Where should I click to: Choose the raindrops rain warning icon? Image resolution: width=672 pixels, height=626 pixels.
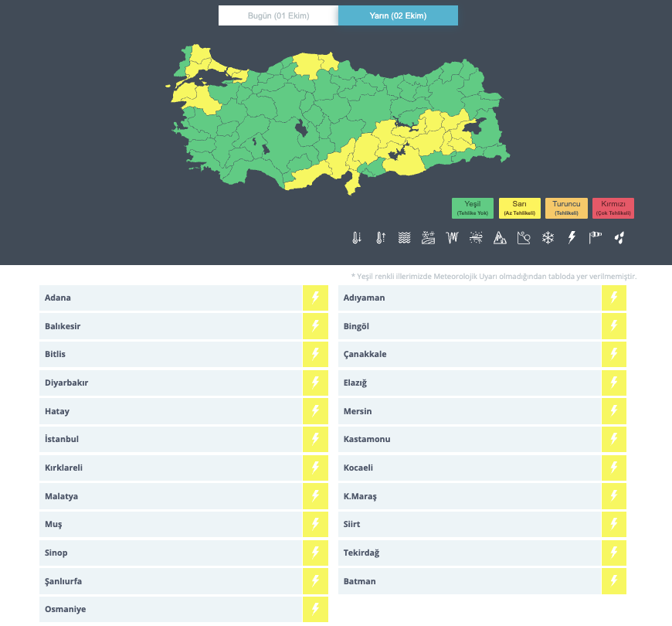pyautogui.click(x=619, y=237)
